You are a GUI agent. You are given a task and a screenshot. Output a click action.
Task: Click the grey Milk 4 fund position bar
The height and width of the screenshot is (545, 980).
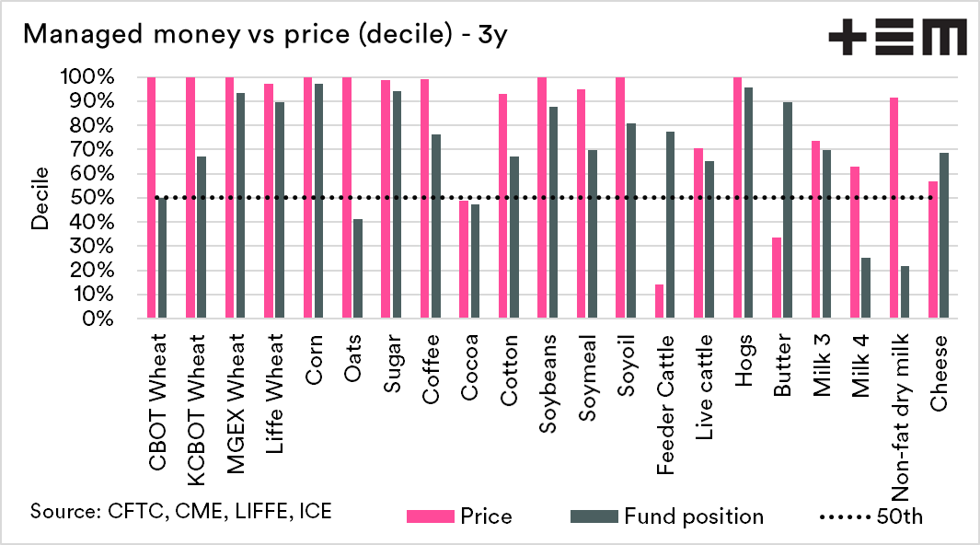(x=866, y=288)
